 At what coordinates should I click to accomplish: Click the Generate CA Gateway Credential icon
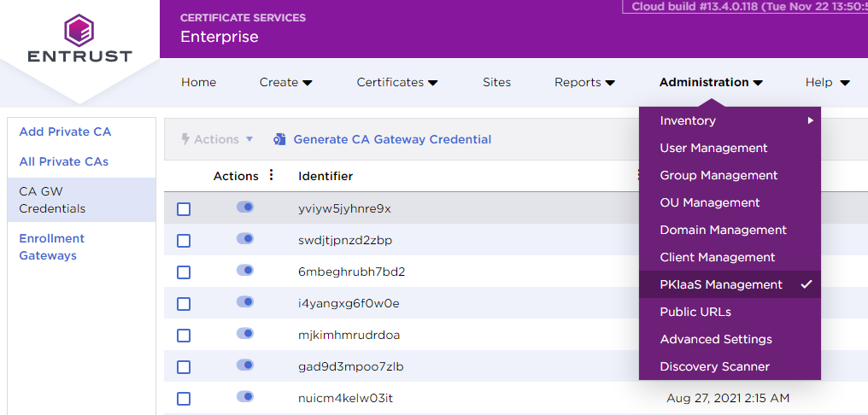(x=279, y=139)
